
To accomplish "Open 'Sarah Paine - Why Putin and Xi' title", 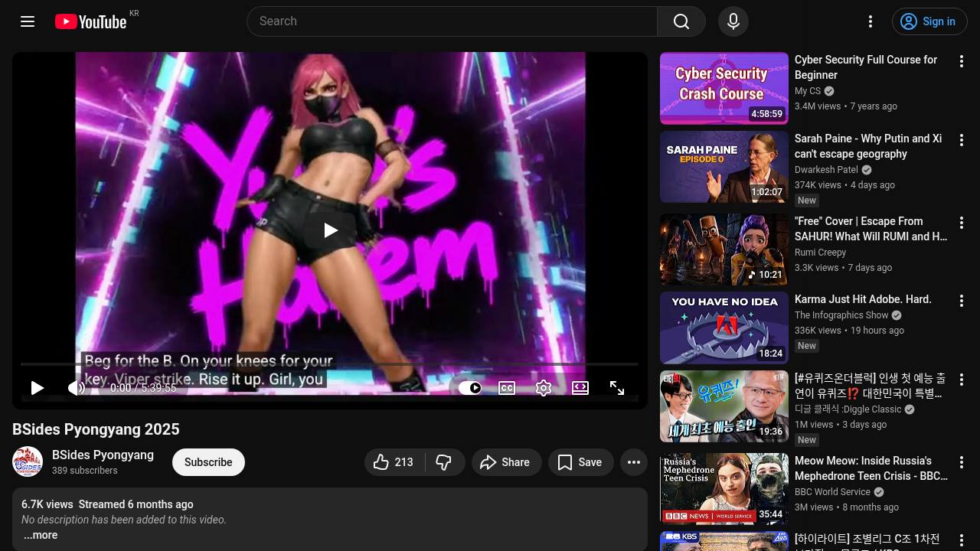I will coord(868,146).
